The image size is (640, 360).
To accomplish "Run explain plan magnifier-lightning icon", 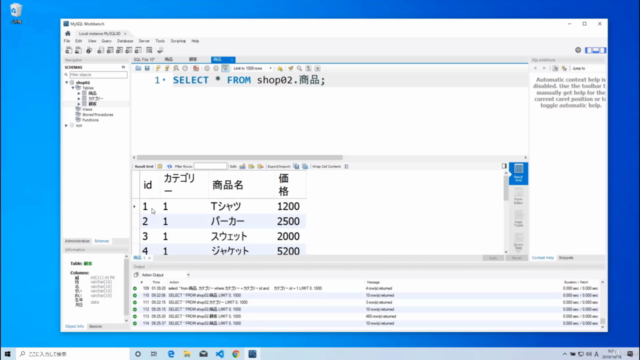I will coord(176,68).
